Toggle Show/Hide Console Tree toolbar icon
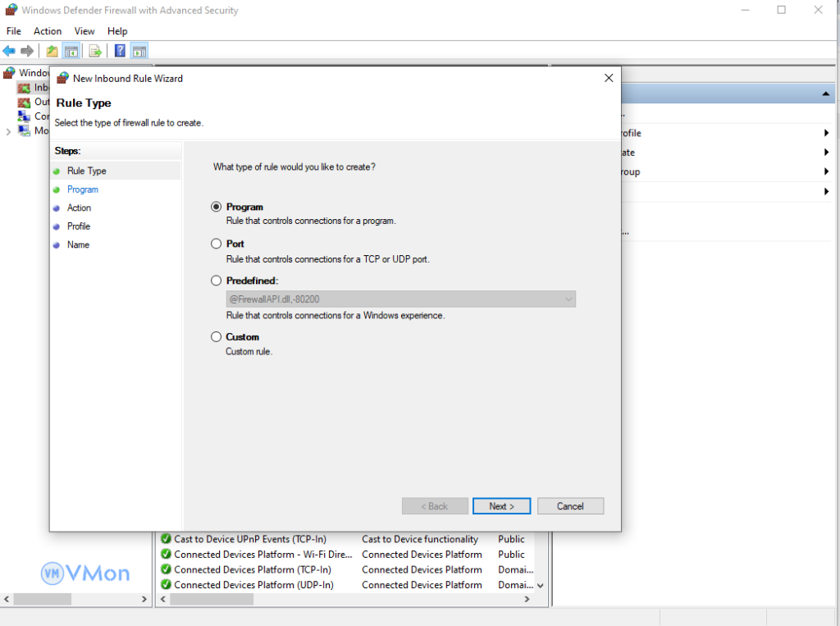840x626 pixels. [x=71, y=51]
